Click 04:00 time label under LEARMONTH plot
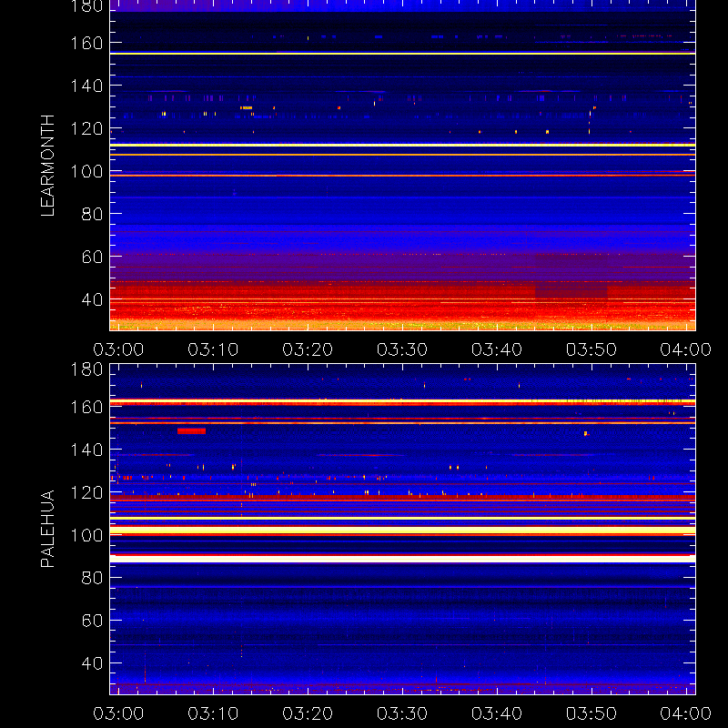728x728 pixels. point(686,349)
